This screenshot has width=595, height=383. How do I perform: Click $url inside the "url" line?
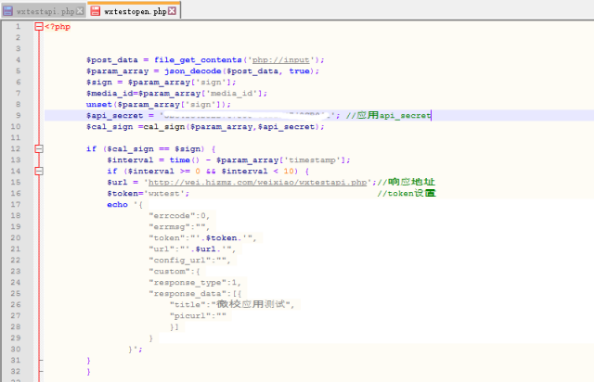click(206, 249)
